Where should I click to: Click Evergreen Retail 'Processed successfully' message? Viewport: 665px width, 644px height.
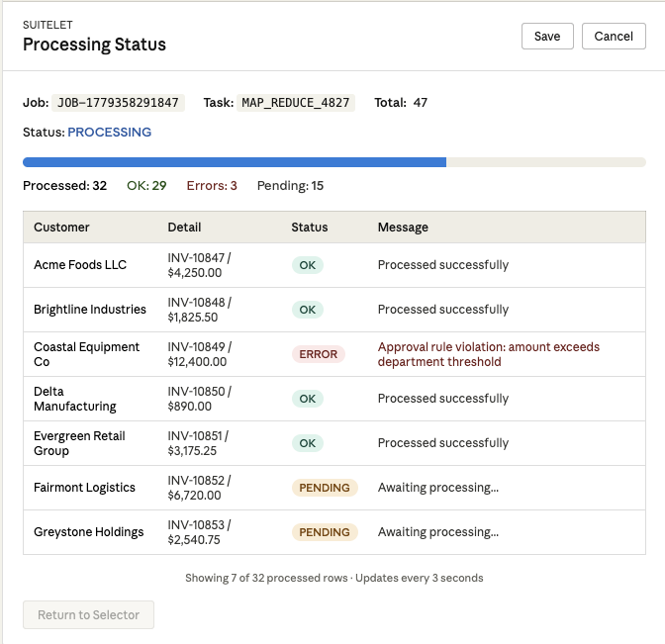coord(443,443)
